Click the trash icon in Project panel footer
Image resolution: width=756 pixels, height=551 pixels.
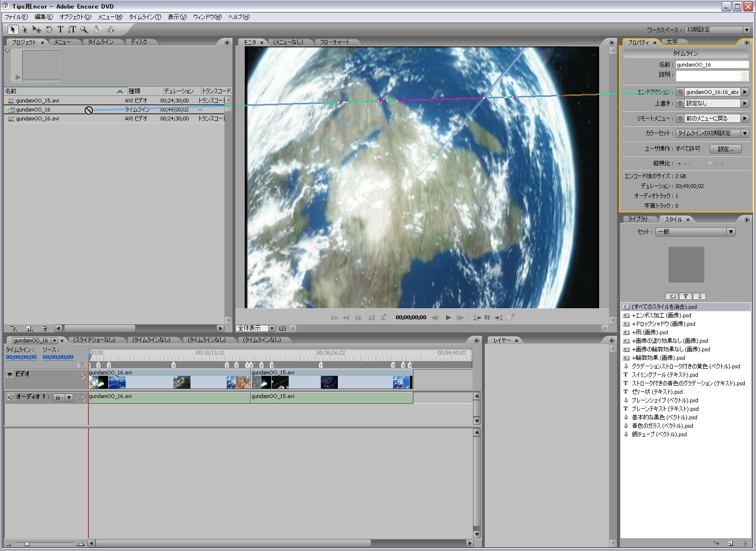44,328
